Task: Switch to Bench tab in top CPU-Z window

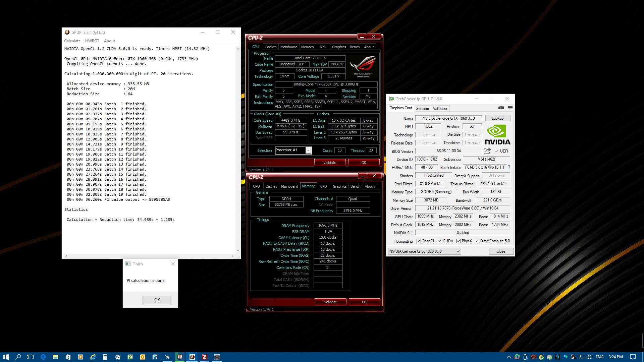Action: [x=355, y=47]
